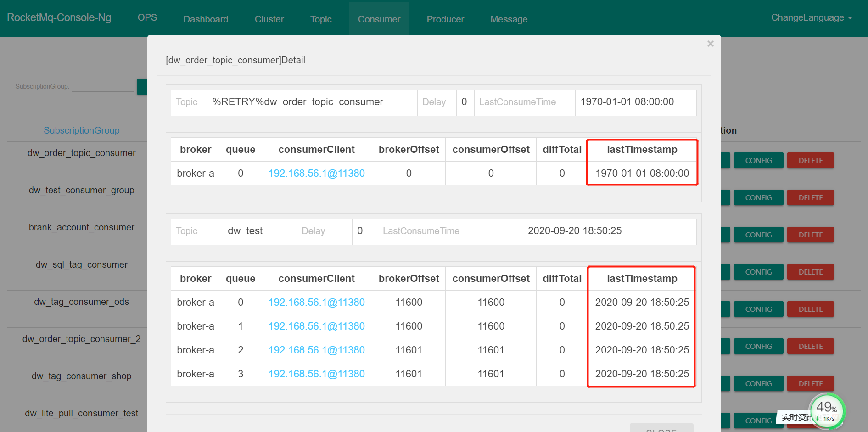Open the Message tab
Viewport: 868px width, 432px height.
509,19
